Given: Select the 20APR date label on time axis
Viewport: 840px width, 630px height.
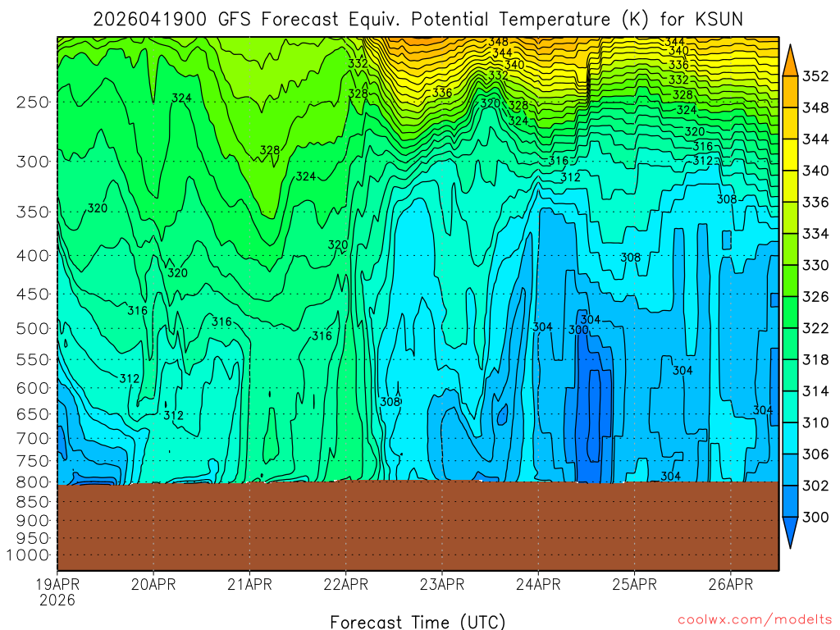Looking at the screenshot, I should pos(153,584).
